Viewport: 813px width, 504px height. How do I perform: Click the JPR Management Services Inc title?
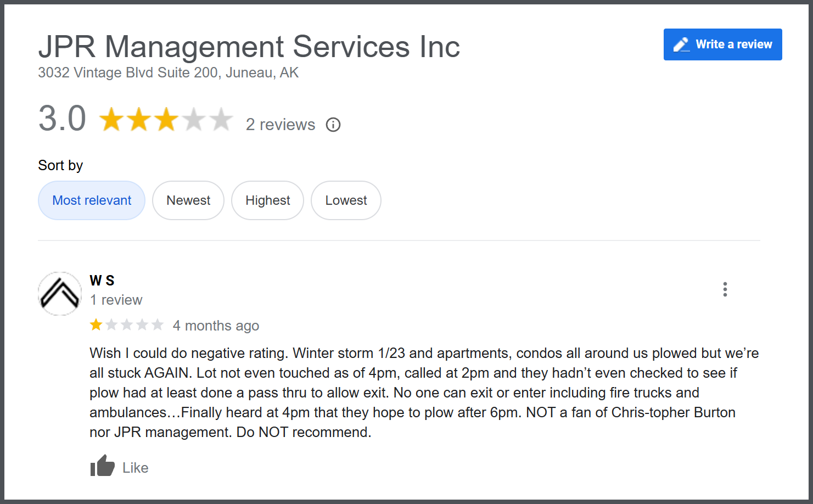click(249, 47)
